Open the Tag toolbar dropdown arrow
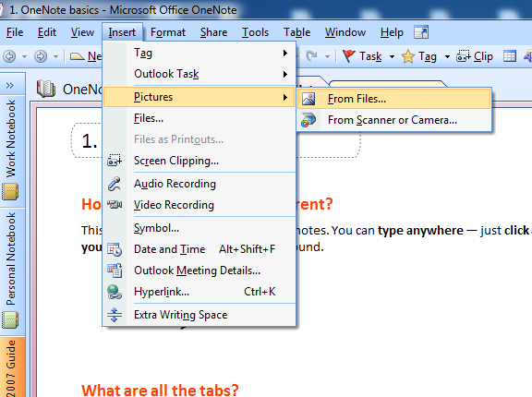The height and width of the screenshot is (397, 532). point(447,56)
